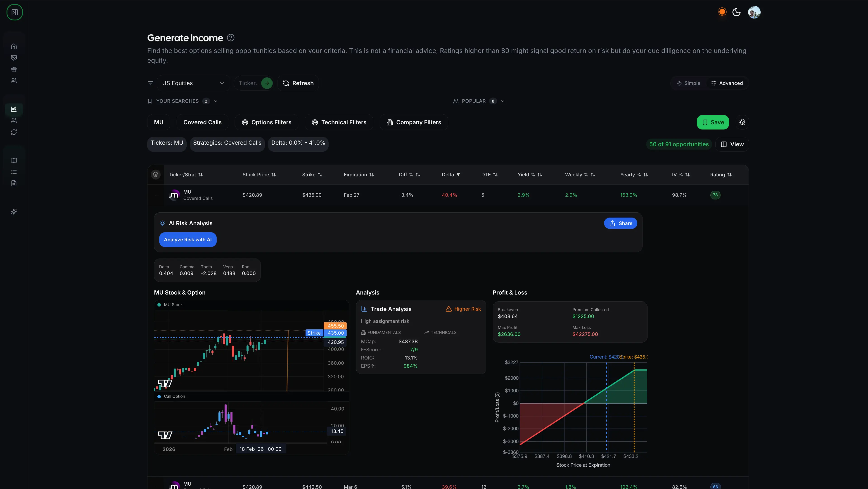Click the bug report icon next to Save

(742, 122)
